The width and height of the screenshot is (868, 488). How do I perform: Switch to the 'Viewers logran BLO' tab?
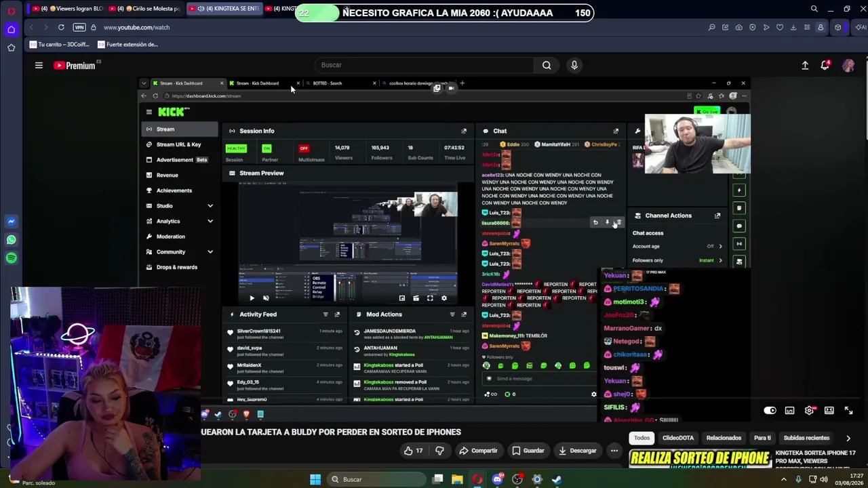point(67,9)
